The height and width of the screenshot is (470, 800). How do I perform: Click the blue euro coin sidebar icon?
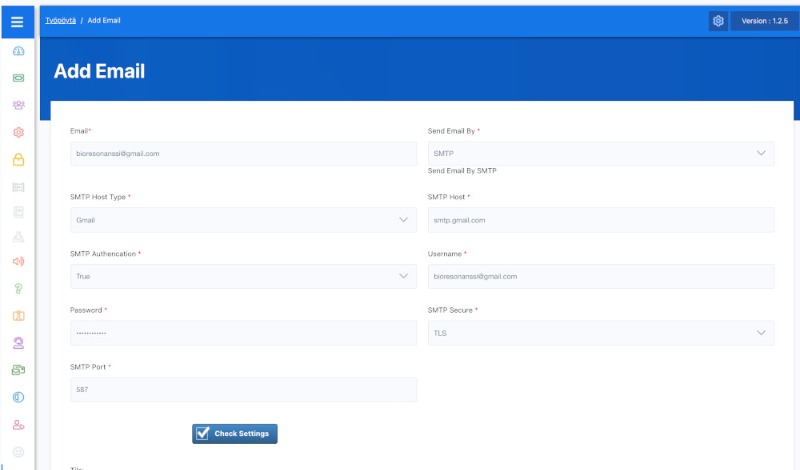pos(18,397)
